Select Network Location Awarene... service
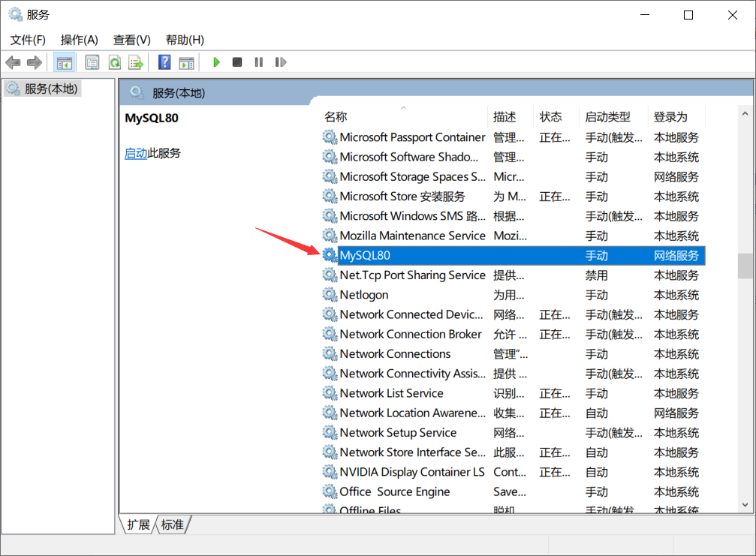Viewport: 756px width, 556px height. (513, 413)
